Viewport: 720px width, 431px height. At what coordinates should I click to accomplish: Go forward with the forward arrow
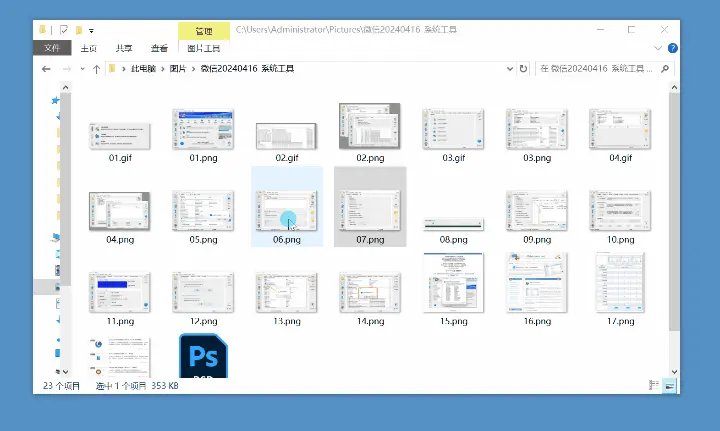(67, 69)
